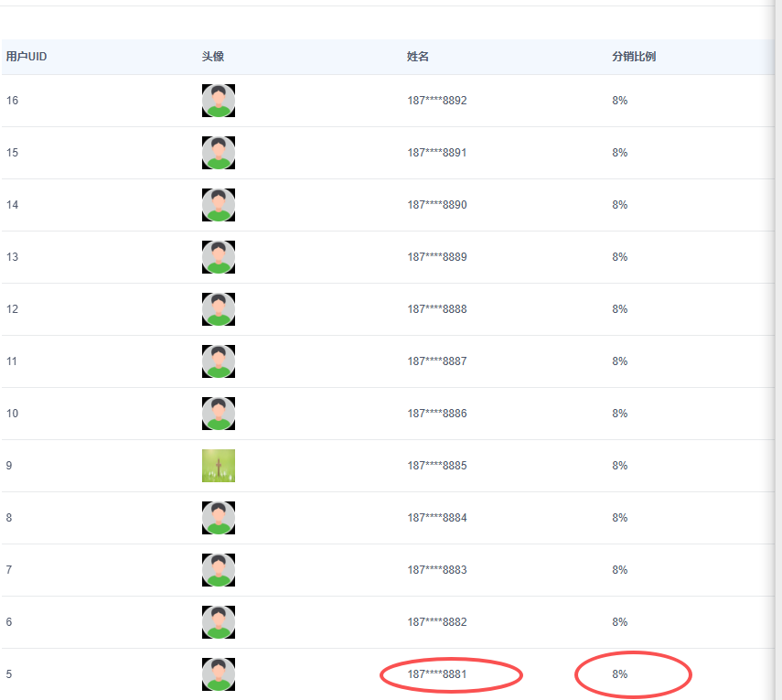Click 8% ratio for user 187****8881
Viewport: 782px width, 700px height.
coord(620,674)
